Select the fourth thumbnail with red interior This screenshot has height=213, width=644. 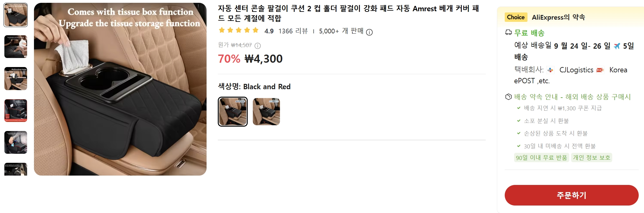(x=16, y=111)
